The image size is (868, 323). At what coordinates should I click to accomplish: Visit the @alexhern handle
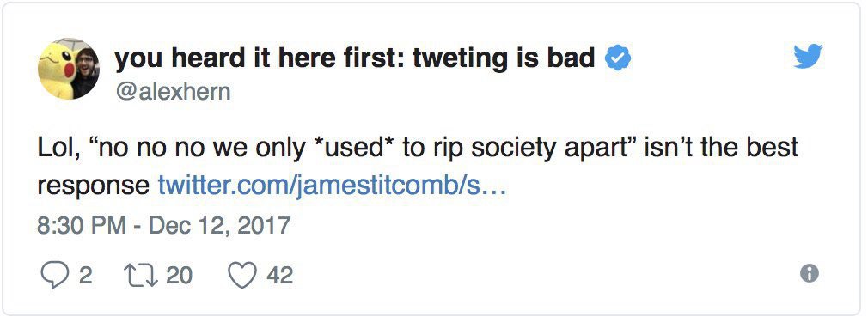(x=172, y=91)
